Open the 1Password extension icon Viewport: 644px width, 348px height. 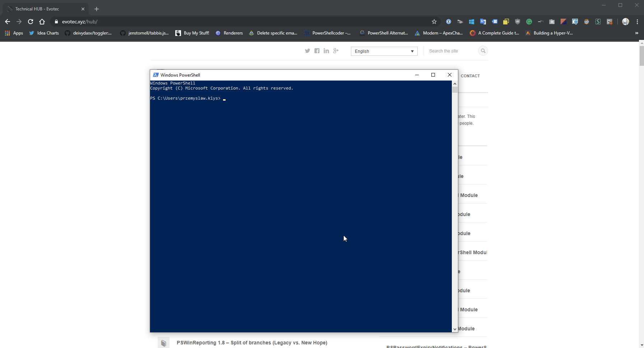click(x=449, y=22)
